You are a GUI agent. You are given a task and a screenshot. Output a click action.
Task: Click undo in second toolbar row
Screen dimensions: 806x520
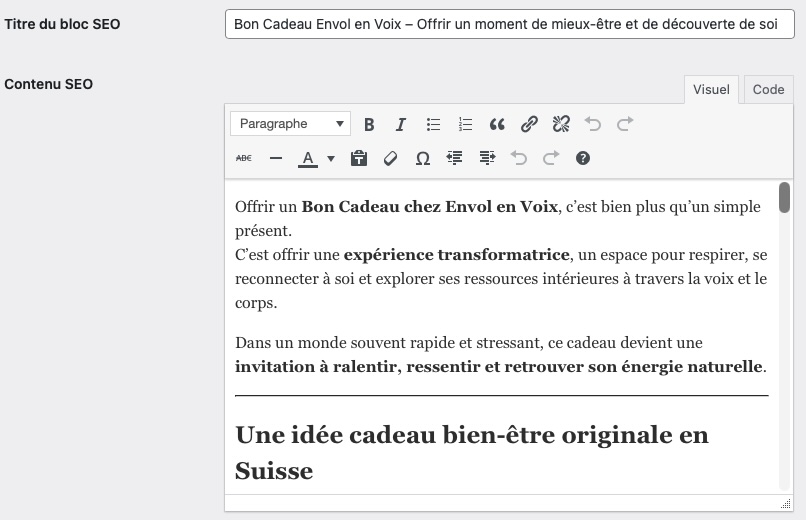pos(519,158)
